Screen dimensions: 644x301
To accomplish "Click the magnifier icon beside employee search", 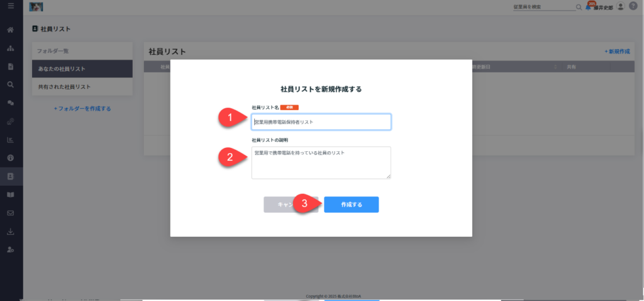I will point(579,7).
